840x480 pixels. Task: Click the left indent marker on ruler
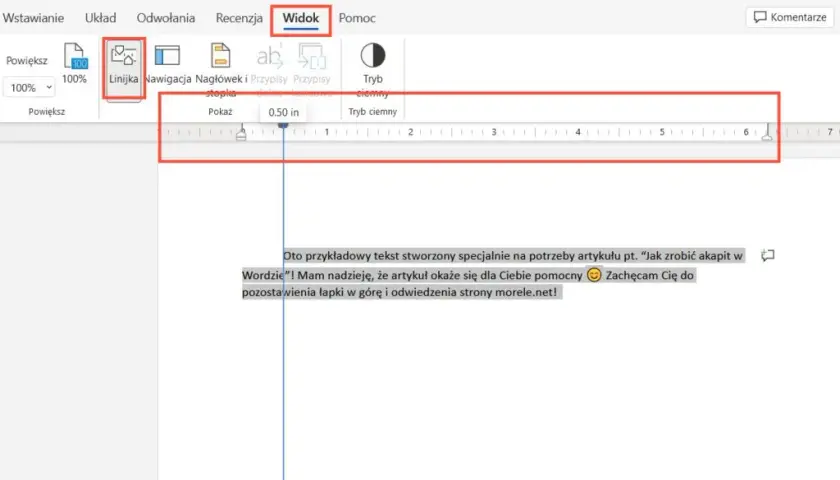241,134
